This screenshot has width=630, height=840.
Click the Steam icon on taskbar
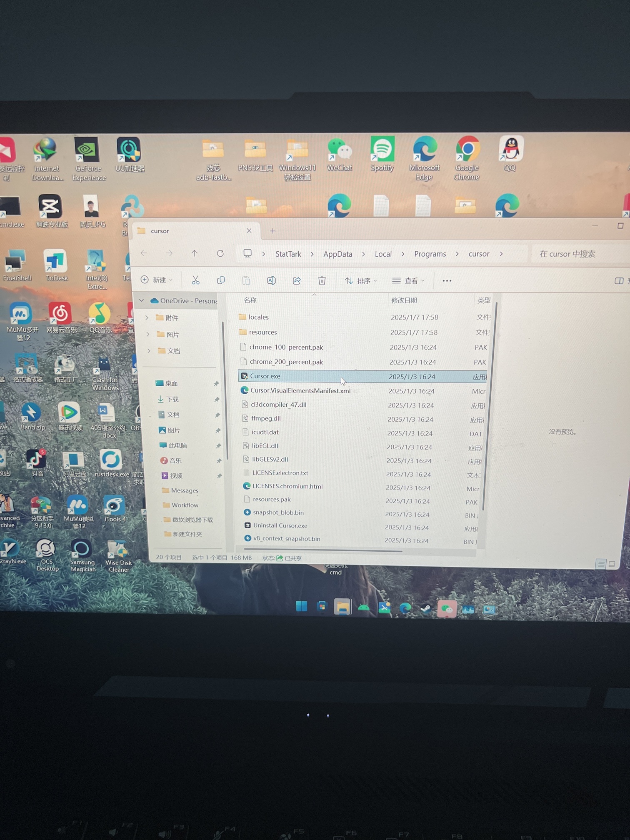tap(425, 609)
